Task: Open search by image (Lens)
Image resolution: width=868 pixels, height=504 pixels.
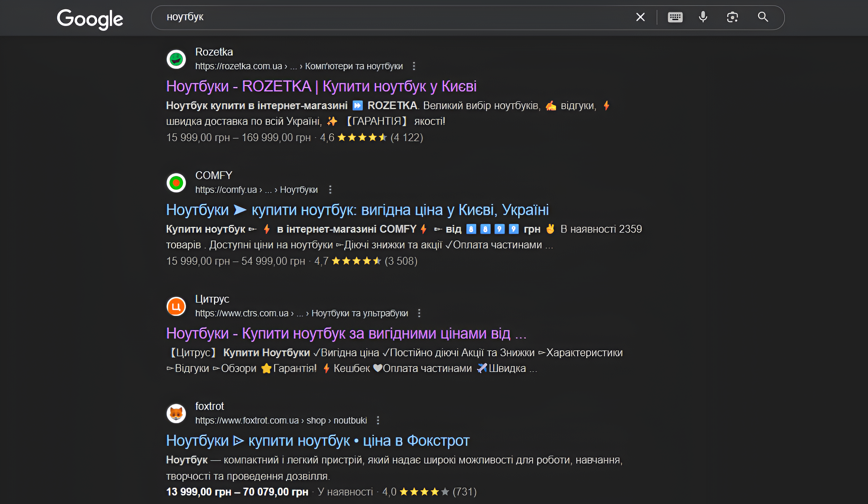Action: click(x=732, y=17)
